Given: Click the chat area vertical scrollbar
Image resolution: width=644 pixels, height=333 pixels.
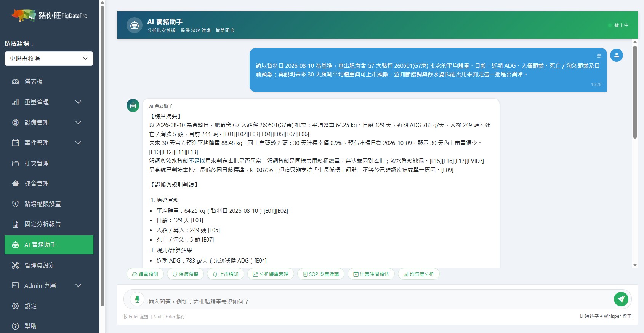Looking at the screenshot, I should point(635,92).
